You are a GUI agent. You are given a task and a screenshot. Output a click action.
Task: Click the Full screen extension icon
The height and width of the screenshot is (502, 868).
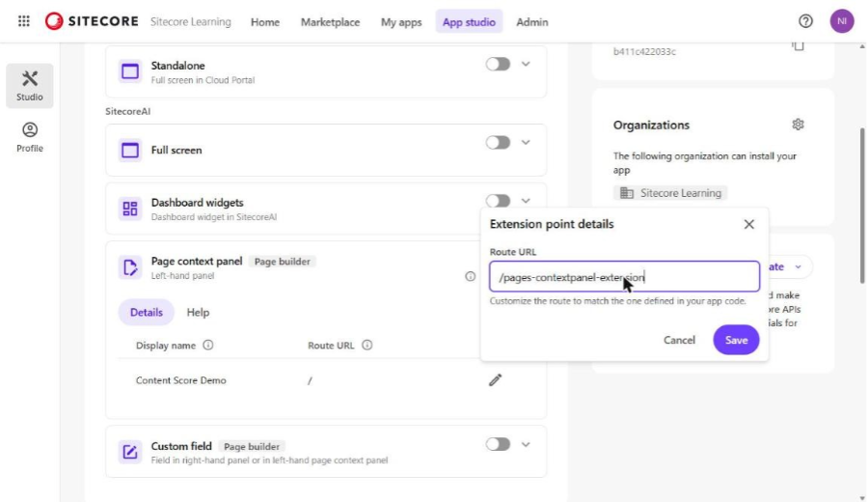[x=130, y=151]
